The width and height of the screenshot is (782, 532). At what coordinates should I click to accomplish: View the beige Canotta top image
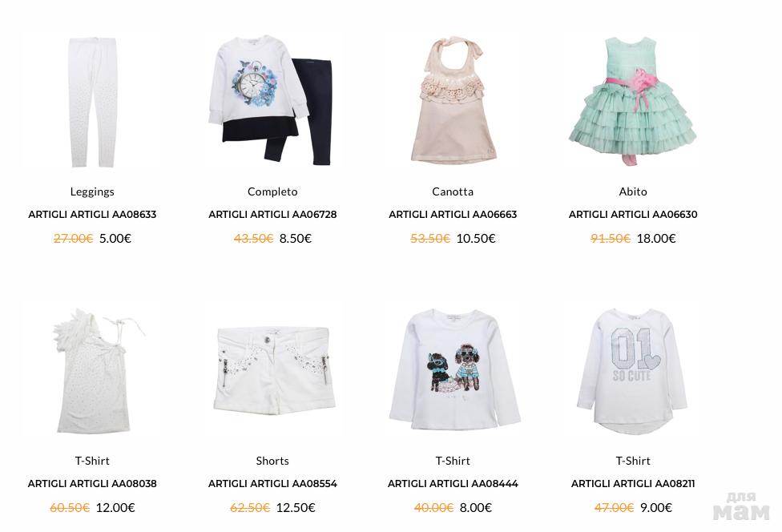[453, 101]
